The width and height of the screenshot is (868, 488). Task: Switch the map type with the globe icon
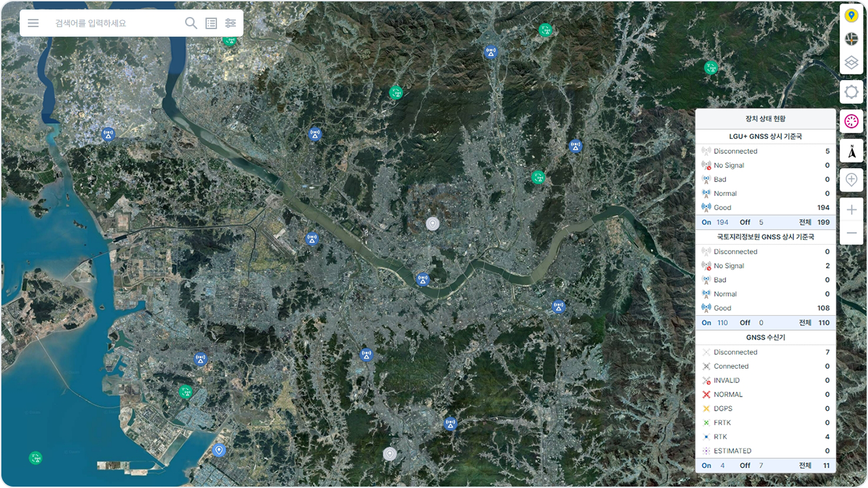point(852,39)
